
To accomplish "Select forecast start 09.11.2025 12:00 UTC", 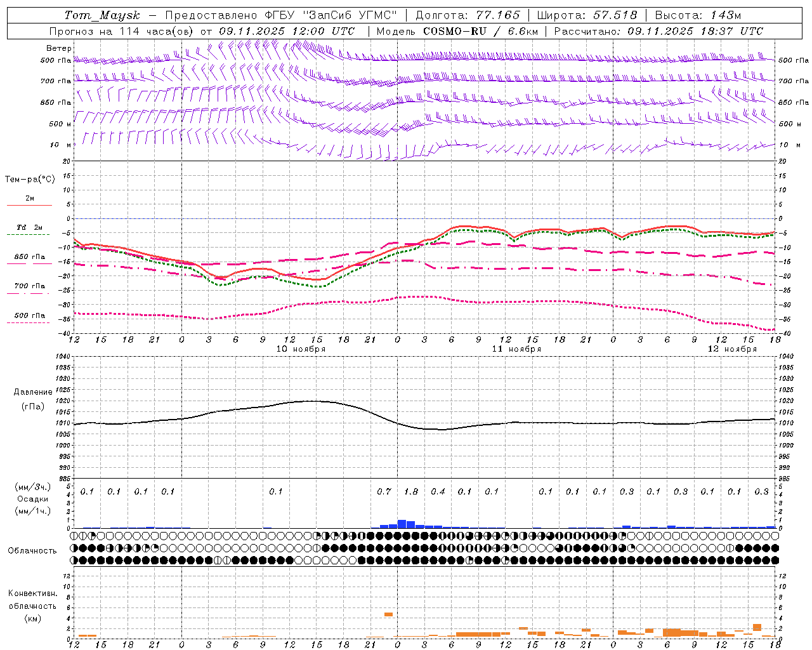I will 287,31.
